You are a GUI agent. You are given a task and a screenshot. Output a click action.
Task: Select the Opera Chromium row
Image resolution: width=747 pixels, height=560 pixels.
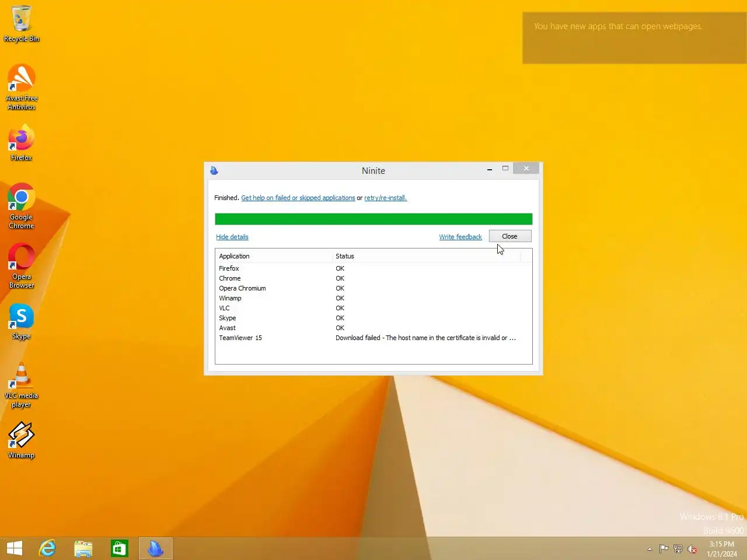[x=373, y=288]
